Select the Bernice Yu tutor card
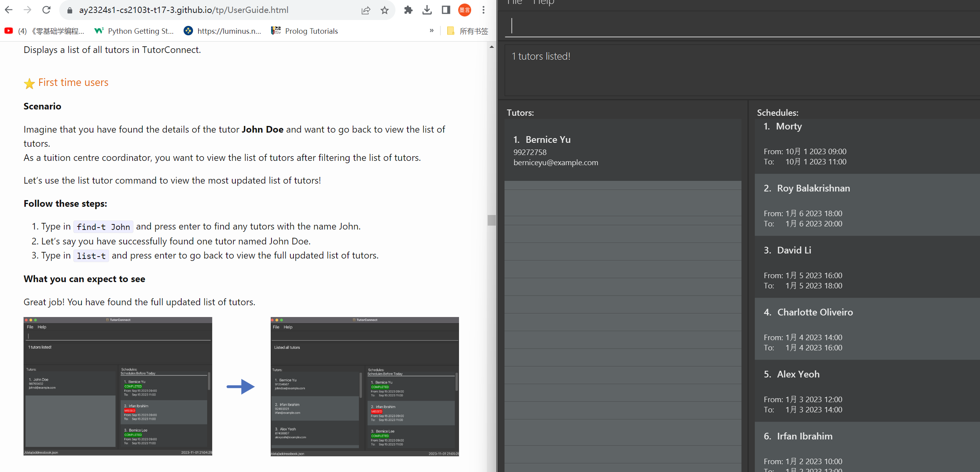This screenshot has width=980, height=472. (x=623, y=151)
